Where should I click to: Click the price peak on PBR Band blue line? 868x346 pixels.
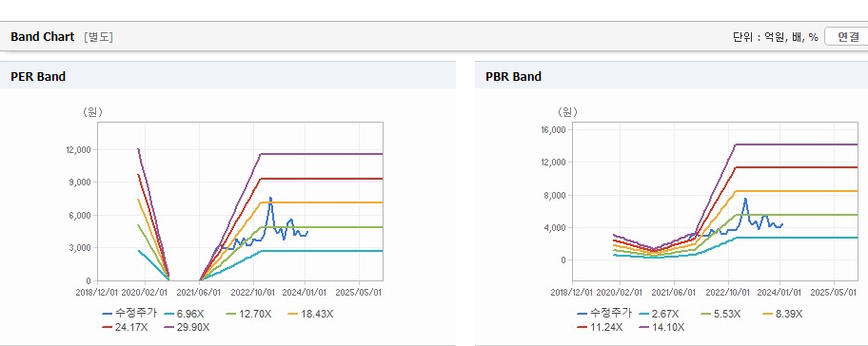tap(745, 199)
